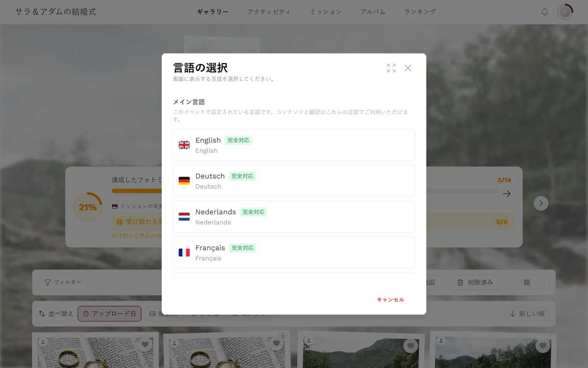Cancel with the キャンセル button
Viewport: 588px width, 368px height.
pyautogui.click(x=390, y=300)
